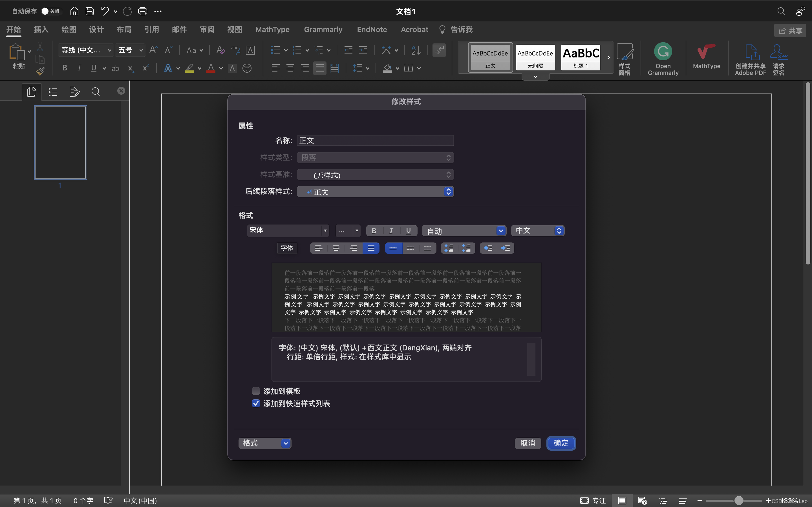Click the print icon in title bar
Screen dimensions: 812x507
(143, 11)
